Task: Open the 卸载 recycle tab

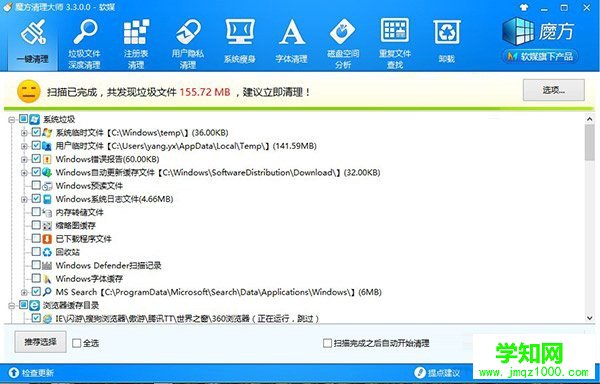Action: tap(447, 42)
